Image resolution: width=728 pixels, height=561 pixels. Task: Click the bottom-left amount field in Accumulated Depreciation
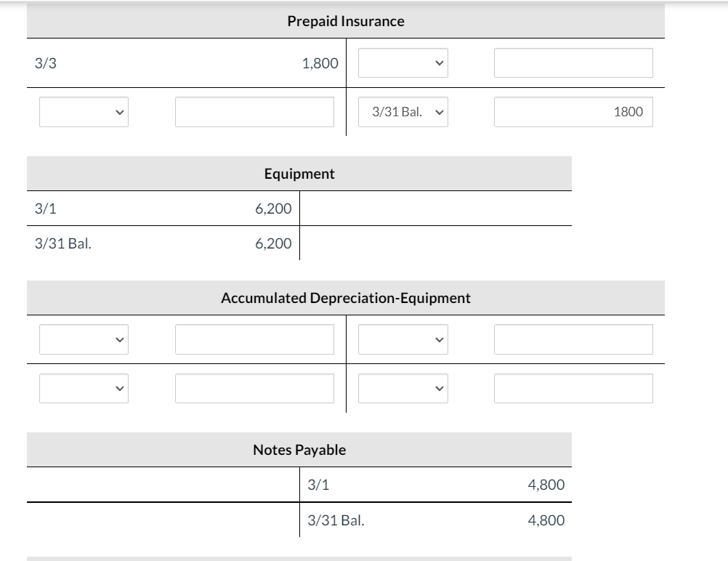(253, 388)
